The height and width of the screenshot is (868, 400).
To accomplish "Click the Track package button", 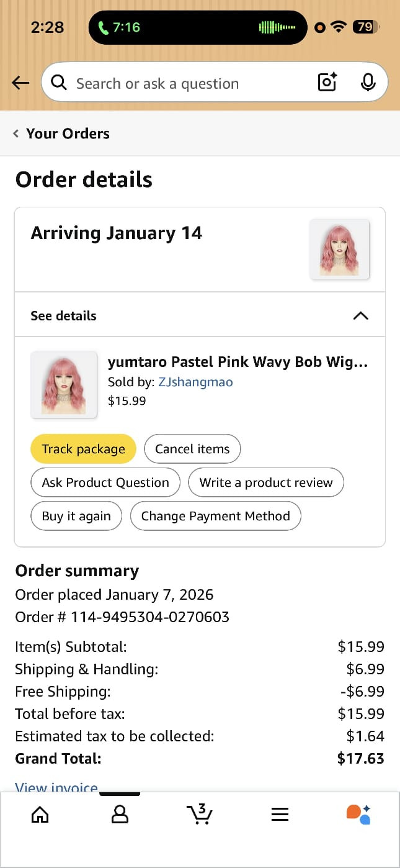I will tap(83, 449).
